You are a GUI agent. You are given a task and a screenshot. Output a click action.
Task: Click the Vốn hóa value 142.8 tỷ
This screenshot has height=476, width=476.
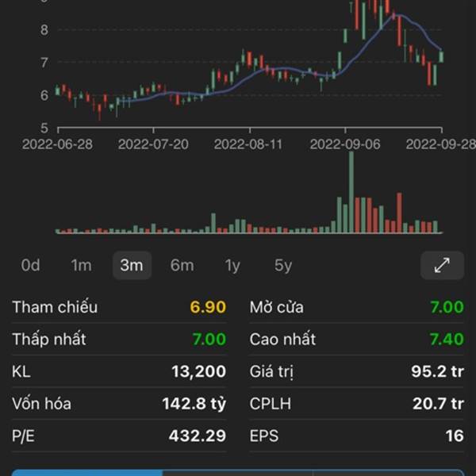pyautogui.click(x=194, y=404)
